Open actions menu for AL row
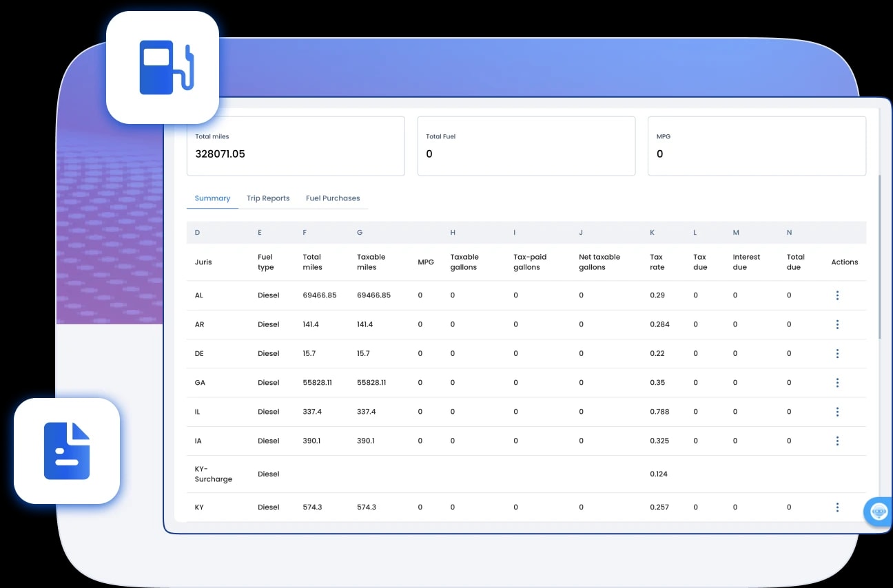The width and height of the screenshot is (893, 588). click(x=837, y=295)
